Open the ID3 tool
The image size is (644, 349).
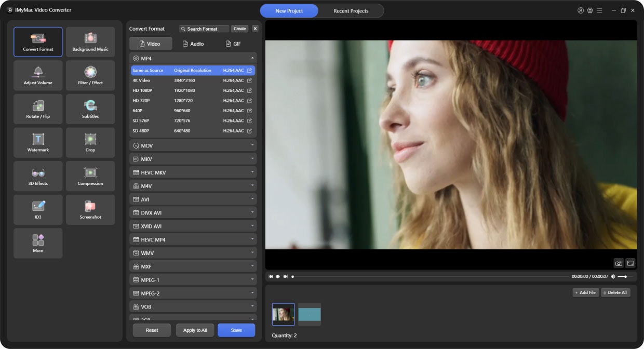point(38,209)
